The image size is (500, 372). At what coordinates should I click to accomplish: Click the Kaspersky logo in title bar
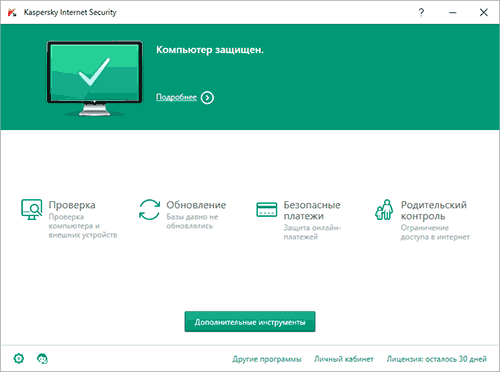pyautogui.click(x=12, y=13)
